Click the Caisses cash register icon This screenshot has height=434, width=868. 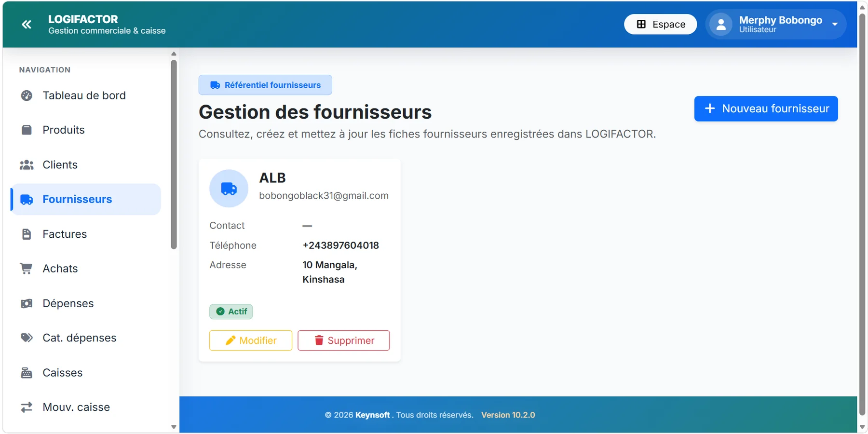pyautogui.click(x=27, y=373)
